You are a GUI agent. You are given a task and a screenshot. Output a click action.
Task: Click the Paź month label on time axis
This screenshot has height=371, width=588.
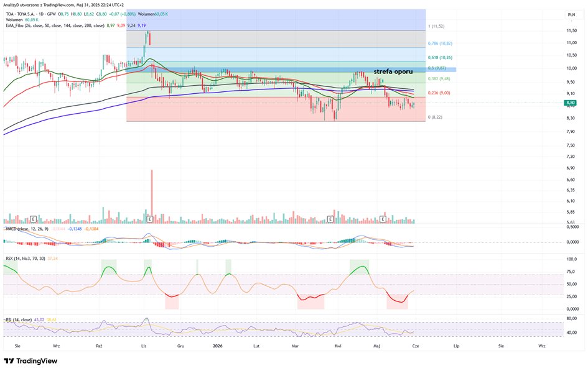point(99,346)
